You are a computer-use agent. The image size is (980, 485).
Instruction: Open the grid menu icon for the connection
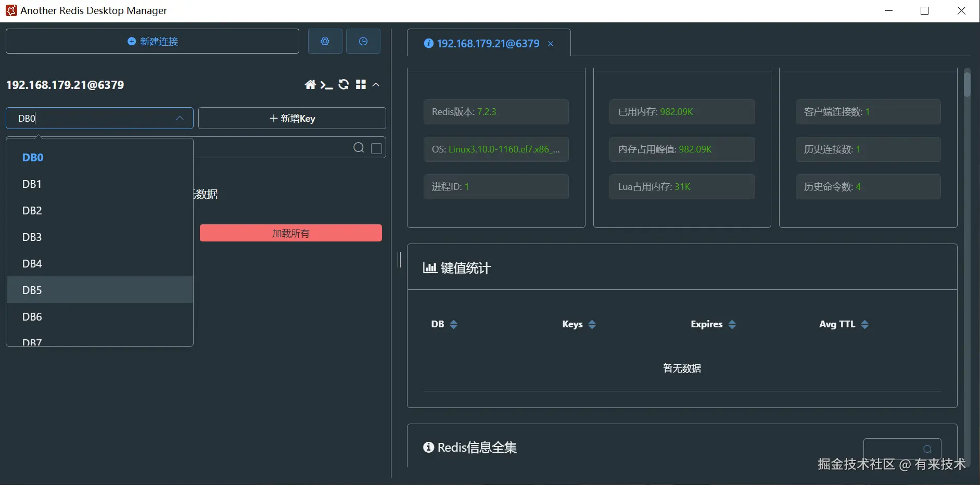click(361, 84)
